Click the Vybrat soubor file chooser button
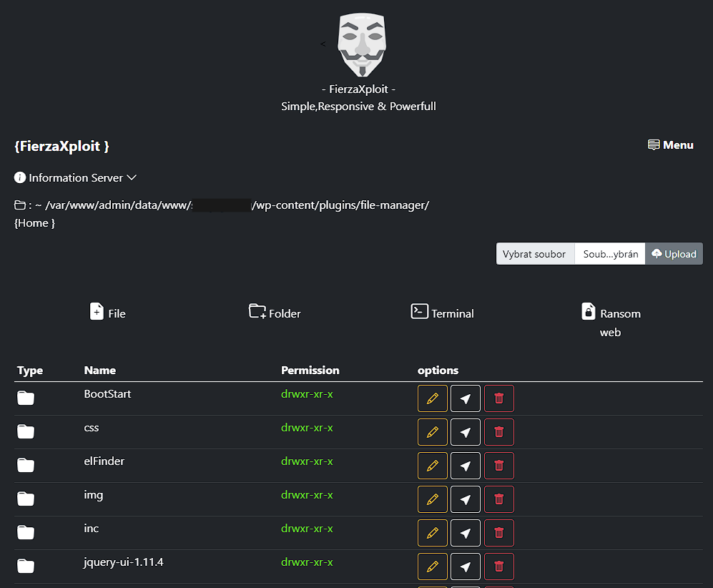The height and width of the screenshot is (588, 713). [535, 254]
